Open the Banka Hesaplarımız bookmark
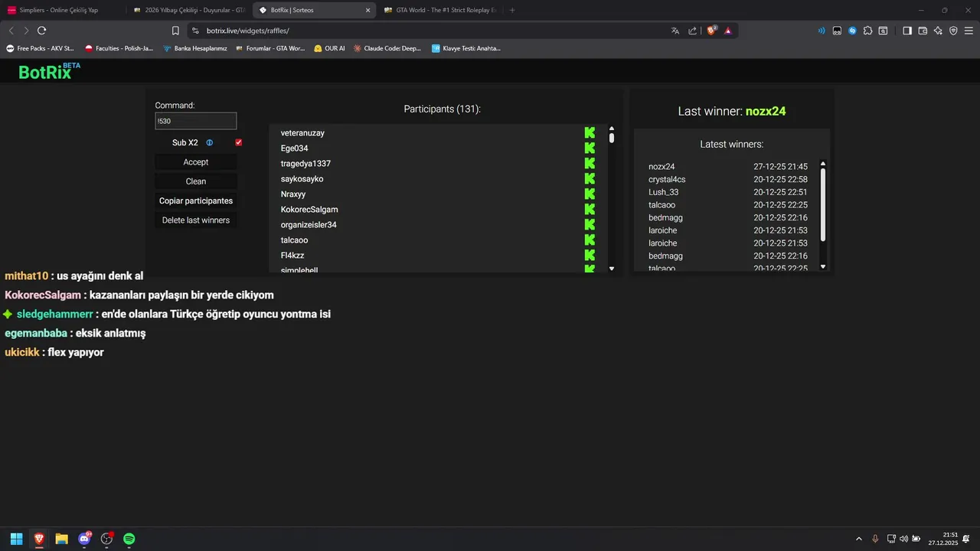Viewport: 980px width, 551px height. coord(194,48)
